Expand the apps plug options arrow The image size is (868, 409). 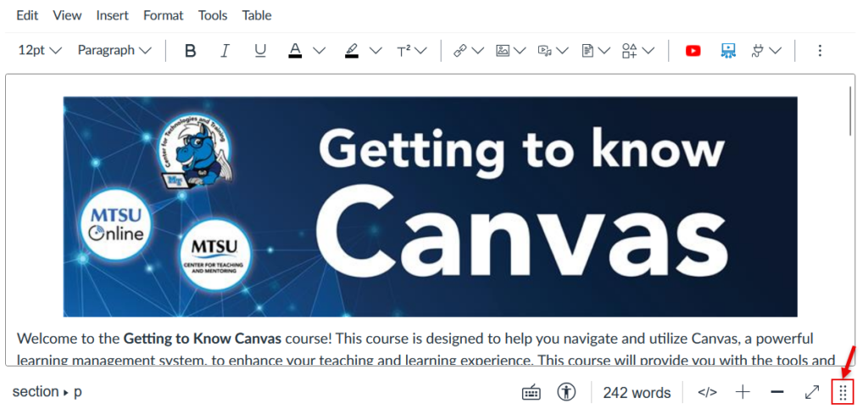tap(776, 51)
